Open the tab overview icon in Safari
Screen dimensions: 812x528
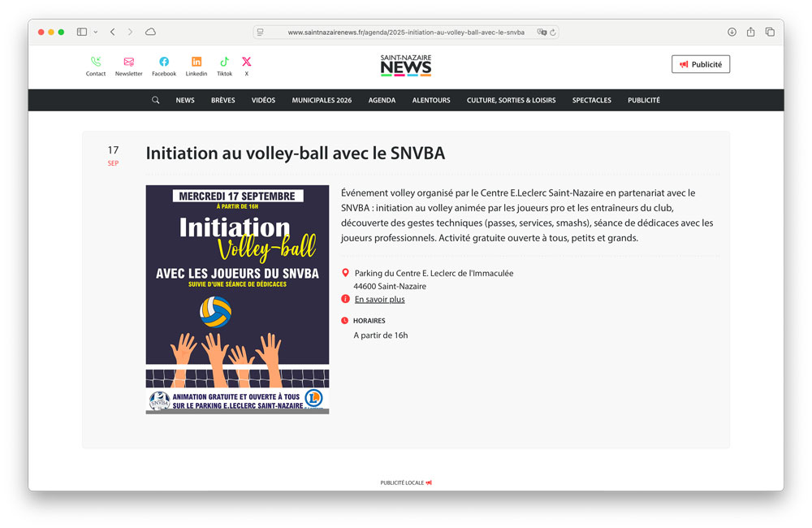[770, 32]
